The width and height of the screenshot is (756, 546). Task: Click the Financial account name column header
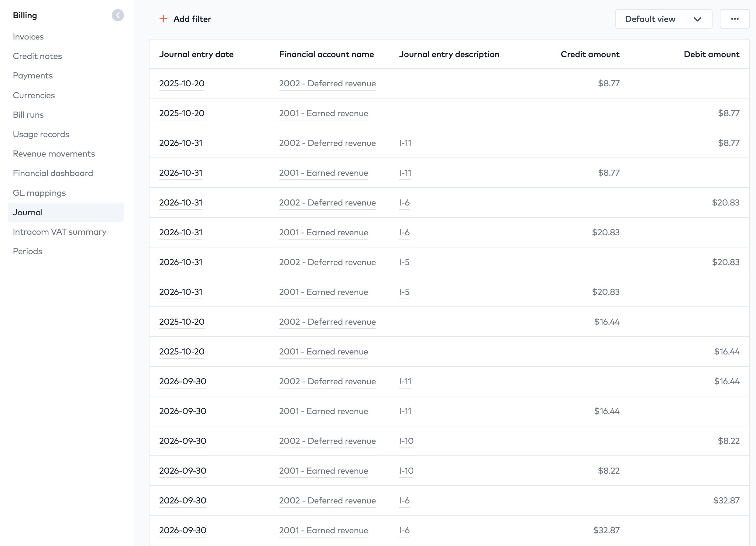[327, 54]
